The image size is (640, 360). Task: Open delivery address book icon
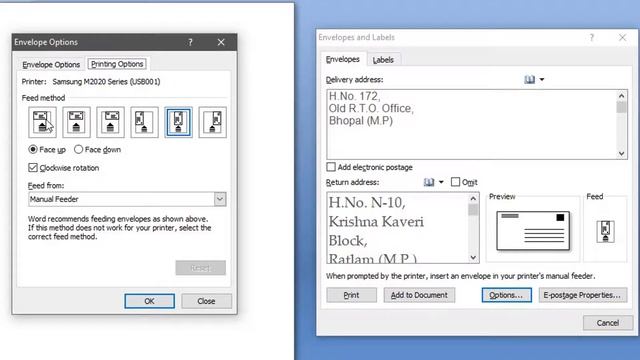pyautogui.click(x=529, y=80)
